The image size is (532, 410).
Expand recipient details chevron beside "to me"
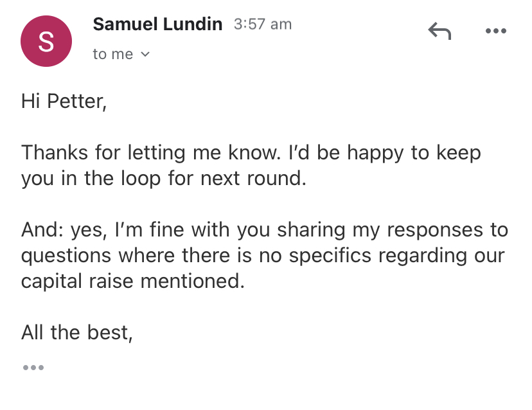pos(145,55)
